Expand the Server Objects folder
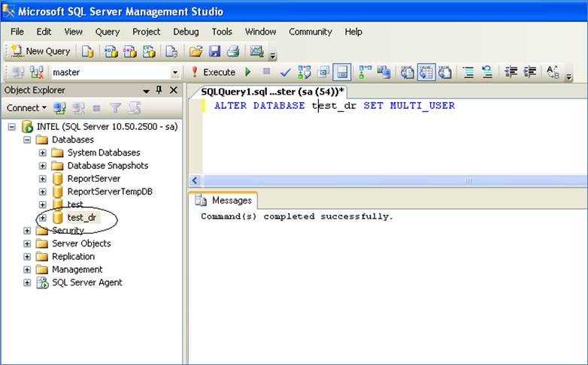The height and width of the screenshot is (365, 588). (x=27, y=243)
